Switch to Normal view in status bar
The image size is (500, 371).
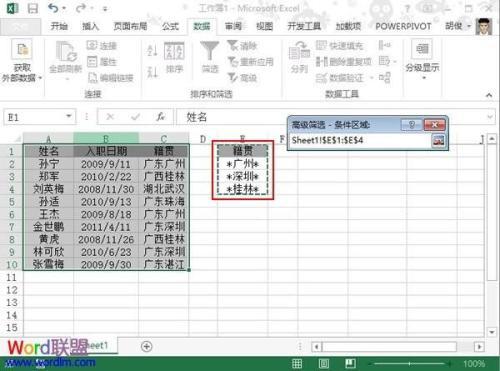pos(297,363)
